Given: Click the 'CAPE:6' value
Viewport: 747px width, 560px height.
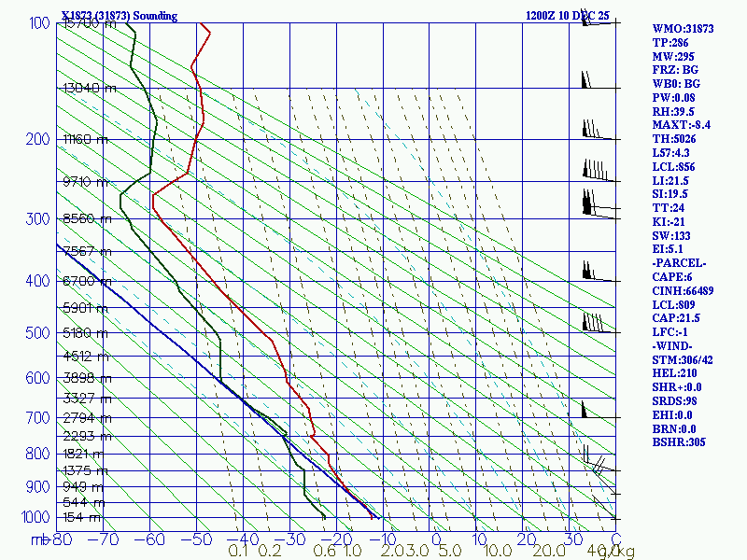Looking at the screenshot, I should tap(671, 276).
